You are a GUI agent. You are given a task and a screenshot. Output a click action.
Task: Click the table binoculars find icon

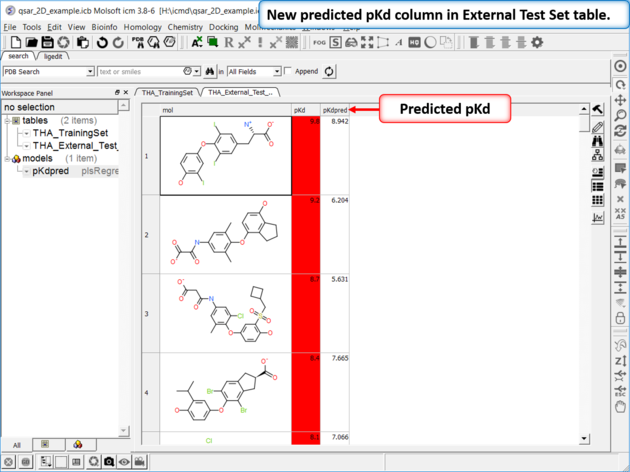pos(598,142)
